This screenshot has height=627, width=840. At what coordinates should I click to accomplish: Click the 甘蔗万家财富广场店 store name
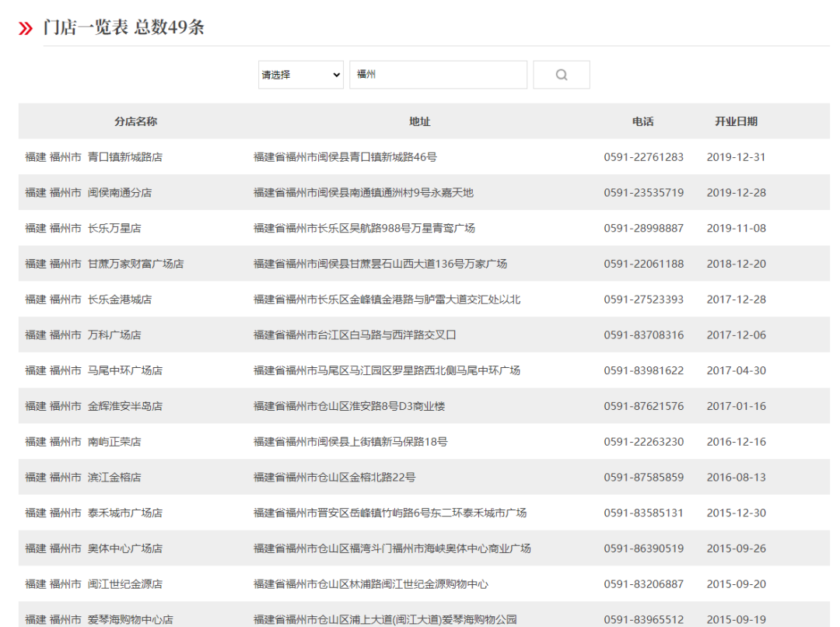point(135,264)
